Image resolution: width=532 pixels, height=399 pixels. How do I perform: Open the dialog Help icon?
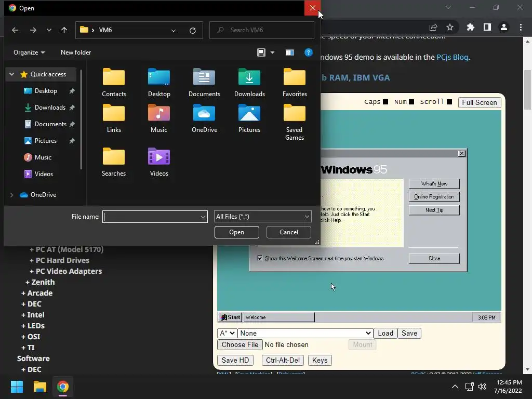coord(309,52)
